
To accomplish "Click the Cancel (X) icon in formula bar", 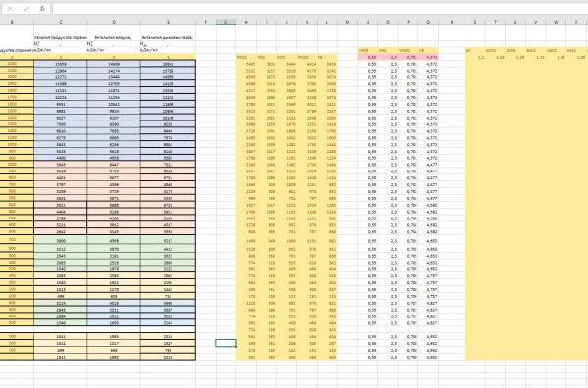I will point(10,8).
